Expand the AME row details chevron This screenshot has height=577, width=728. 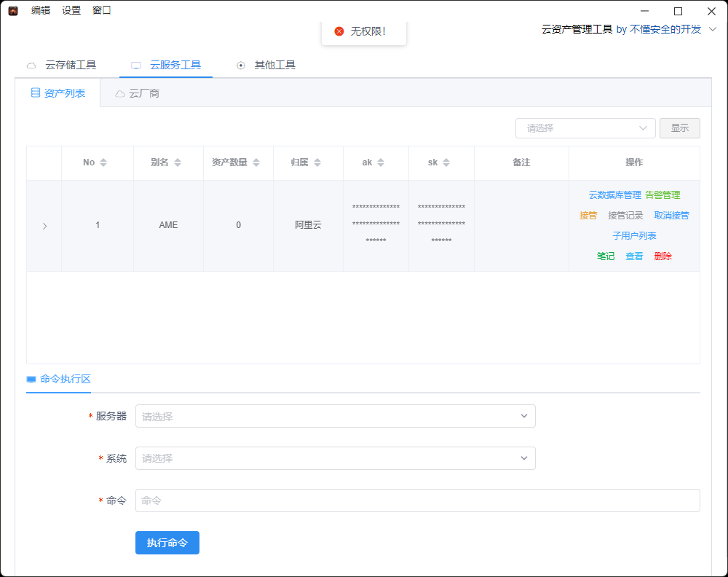click(44, 226)
